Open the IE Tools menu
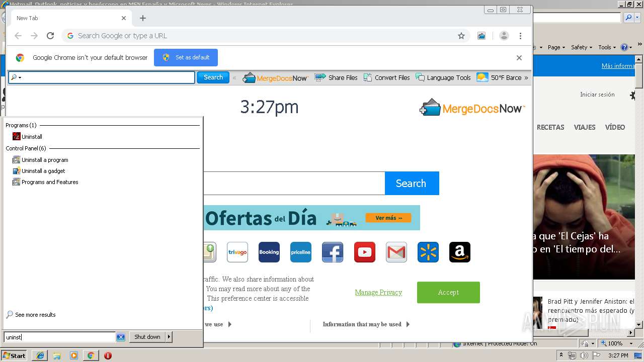Viewport: 644px width, 362px height. [607, 47]
